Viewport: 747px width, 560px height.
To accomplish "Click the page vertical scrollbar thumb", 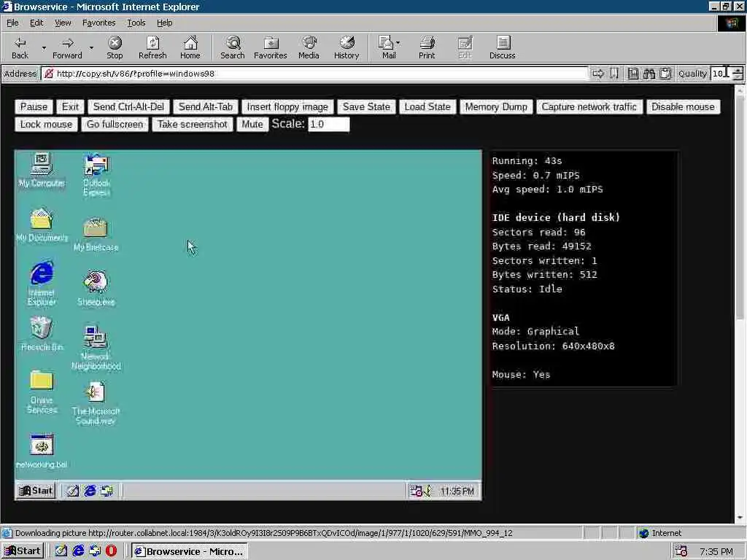I will click(740, 207).
